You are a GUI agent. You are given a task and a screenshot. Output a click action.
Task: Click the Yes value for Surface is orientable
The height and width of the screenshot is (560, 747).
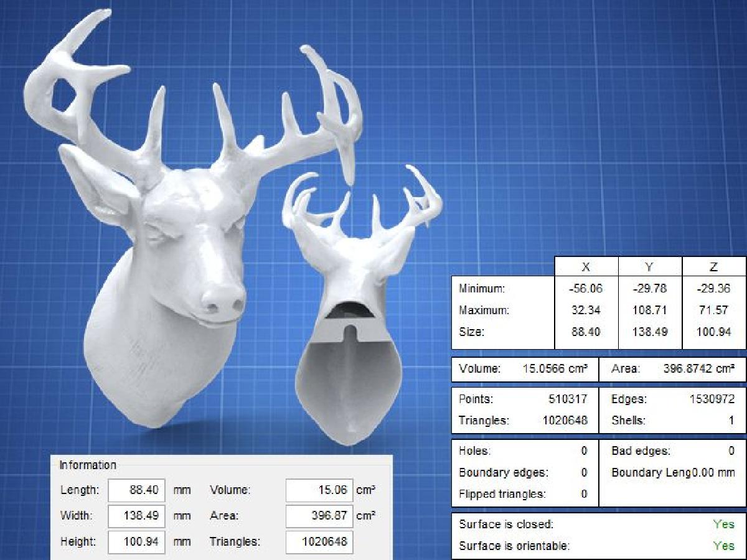tap(723, 546)
